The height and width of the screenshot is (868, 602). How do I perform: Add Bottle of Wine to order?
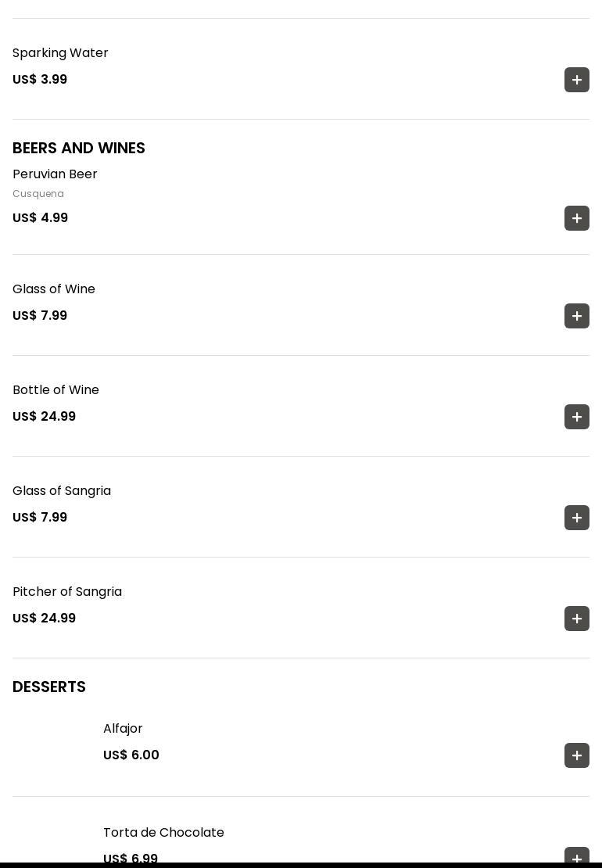[577, 417]
